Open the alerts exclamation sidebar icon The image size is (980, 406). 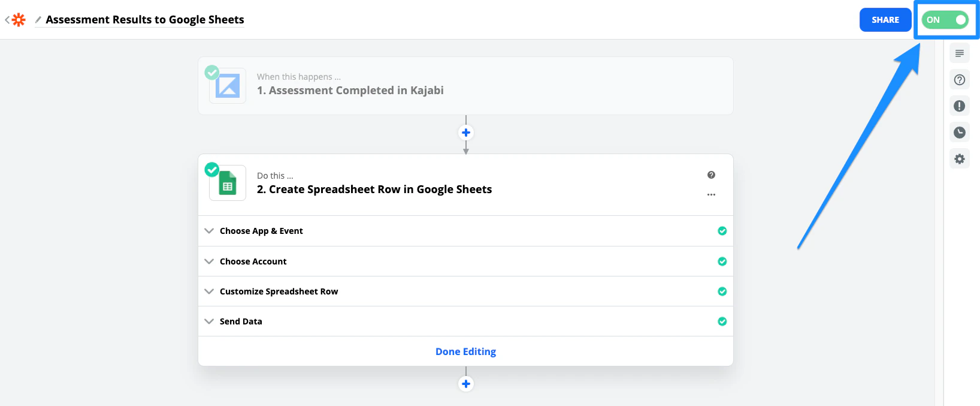click(x=959, y=106)
